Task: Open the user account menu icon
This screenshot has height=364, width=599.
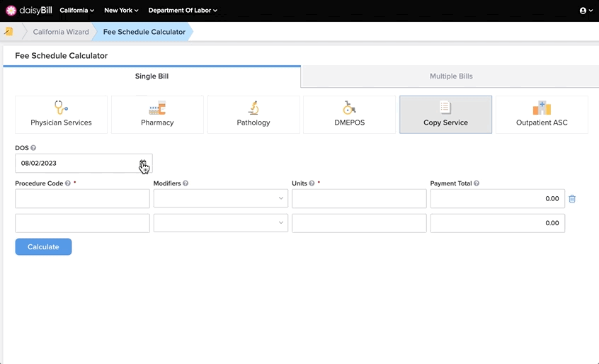Action: [586, 11]
